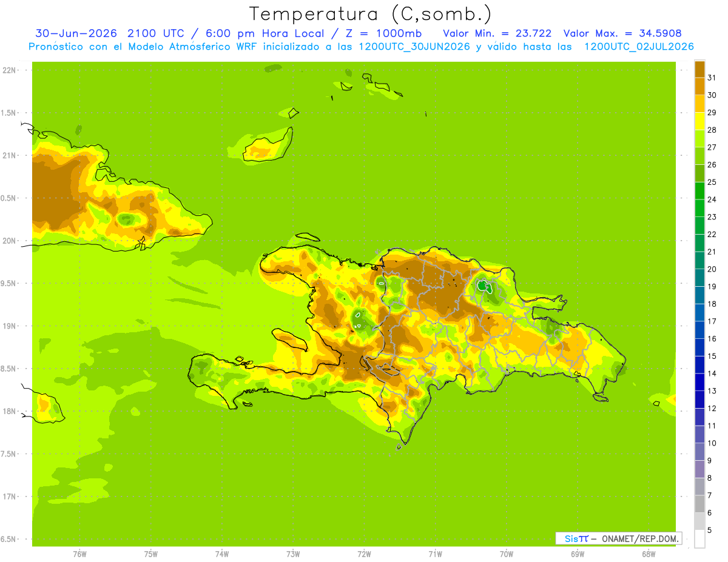Click the orange 30 degree legend swatch
The height and width of the screenshot is (562, 728).
(x=699, y=87)
